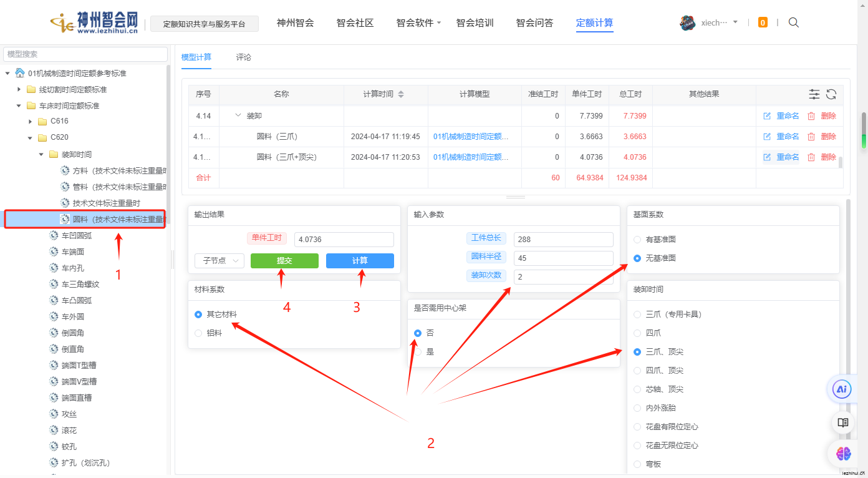This screenshot has width=868, height=478.
Task: Click model icon beside 攻丝
Action: (x=54, y=414)
